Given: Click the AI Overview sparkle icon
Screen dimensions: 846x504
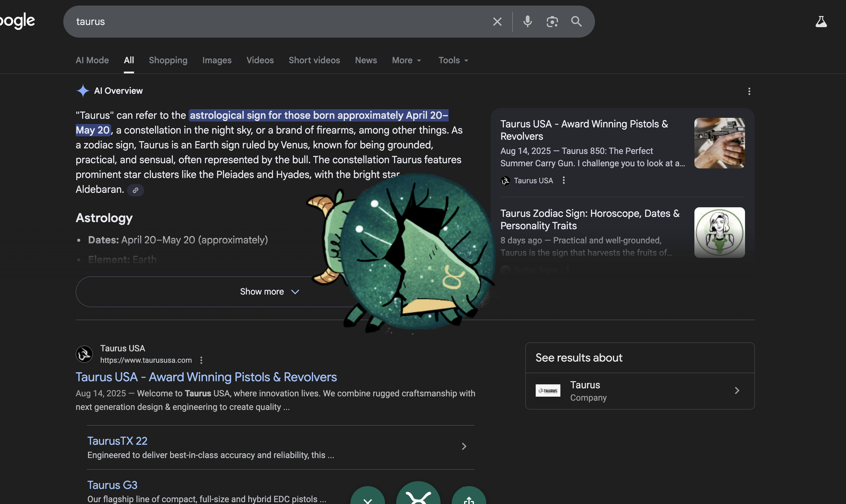Looking at the screenshot, I should pyautogui.click(x=83, y=91).
